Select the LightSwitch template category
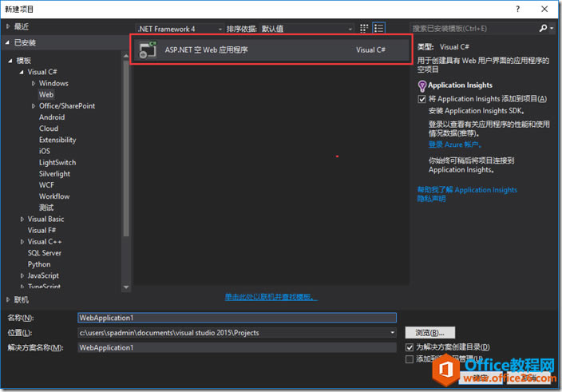Screen dimensions: 562x392 coord(57,162)
